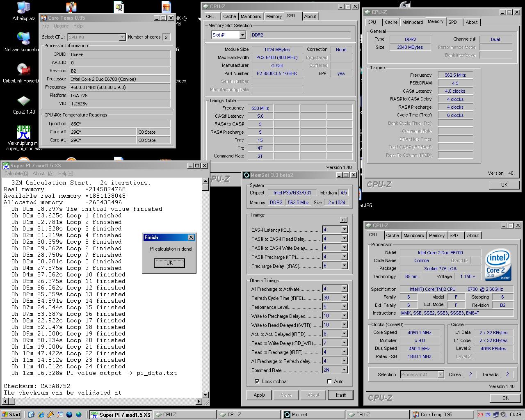525x420 pixels.
Task: Open the super_pi_mod.exe desktop shortcut
Action: pos(24,138)
